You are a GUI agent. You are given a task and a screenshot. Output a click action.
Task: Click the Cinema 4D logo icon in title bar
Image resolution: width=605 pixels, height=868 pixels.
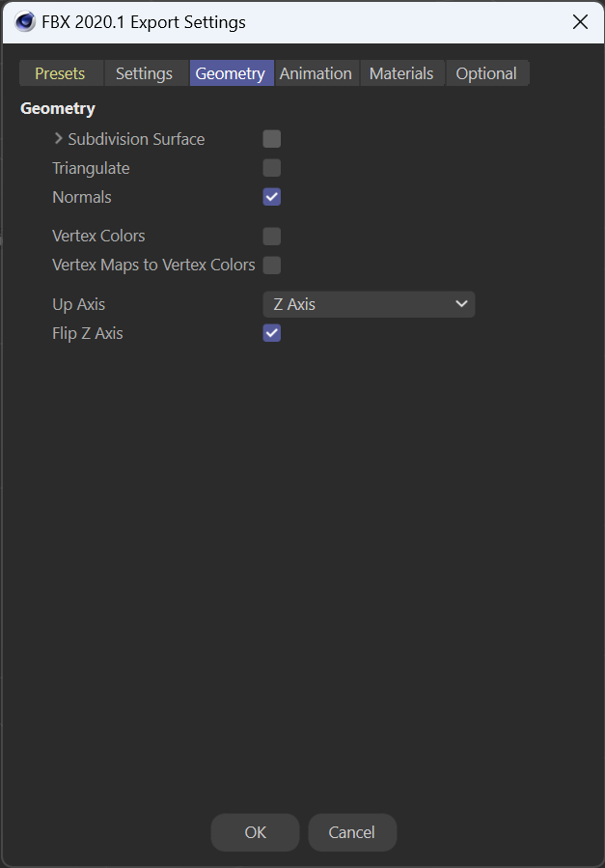25,22
